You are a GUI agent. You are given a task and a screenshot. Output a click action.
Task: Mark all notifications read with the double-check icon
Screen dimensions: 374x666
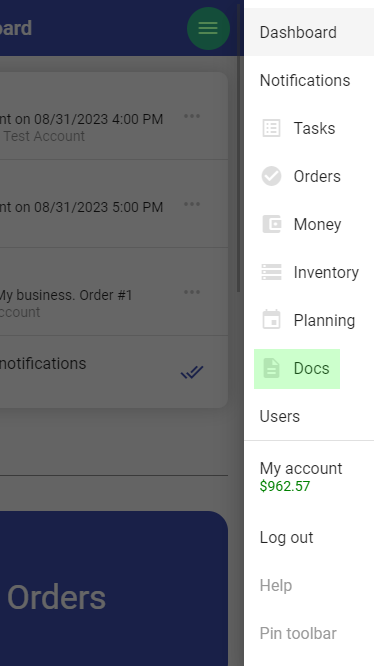coord(192,372)
